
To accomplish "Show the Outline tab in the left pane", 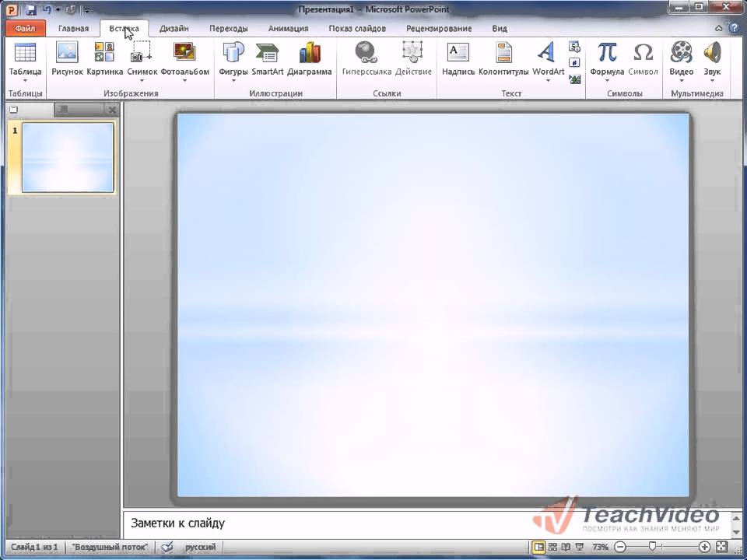I will [79, 110].
